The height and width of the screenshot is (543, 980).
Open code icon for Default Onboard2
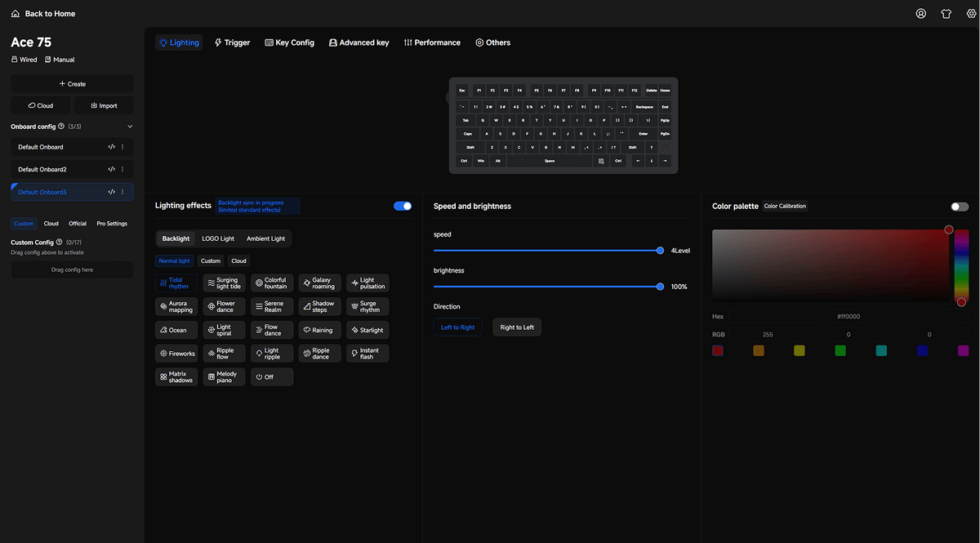coord(111,169)
